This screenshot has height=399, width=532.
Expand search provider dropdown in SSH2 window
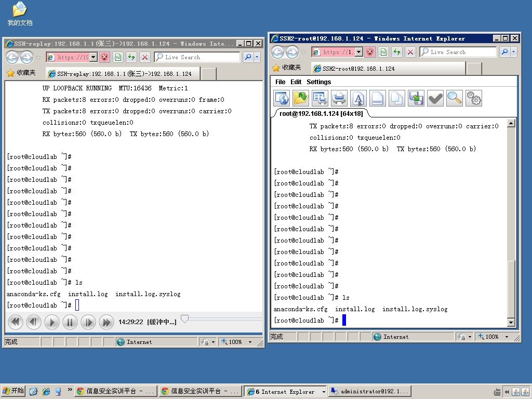pyautogui.click(x=513, y=52)
